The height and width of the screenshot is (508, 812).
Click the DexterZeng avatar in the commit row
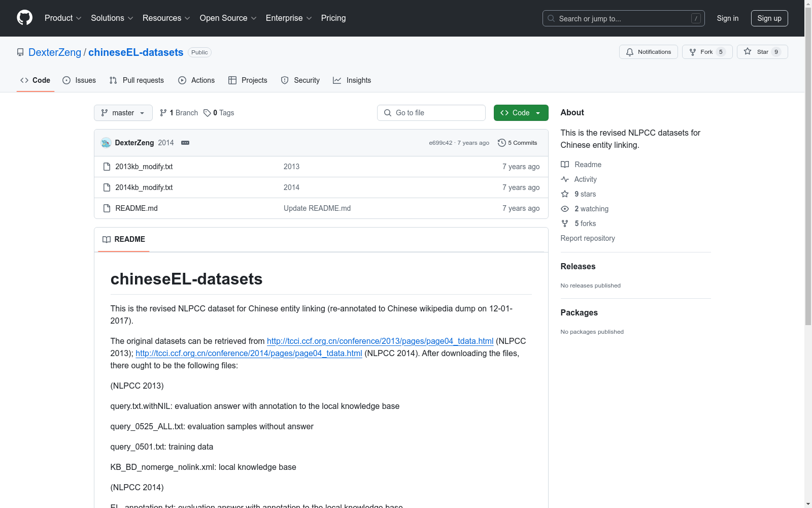(x=106, y=143)
